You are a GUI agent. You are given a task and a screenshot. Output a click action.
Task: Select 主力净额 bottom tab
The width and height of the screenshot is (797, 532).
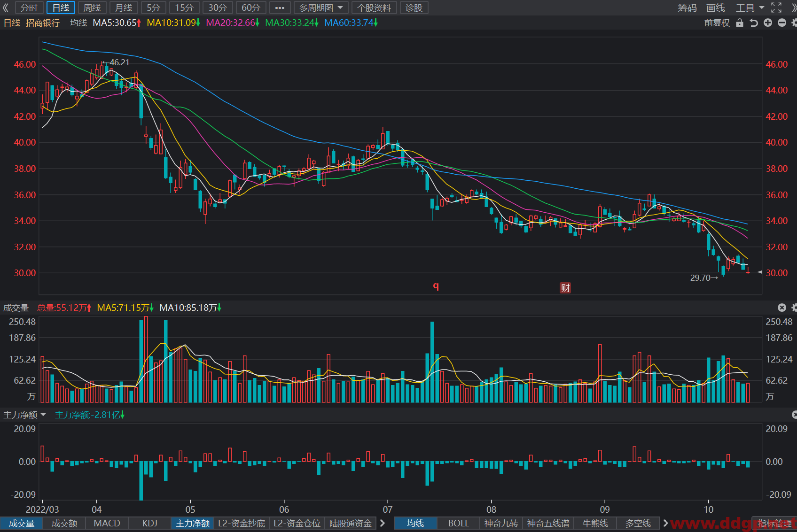pyautogui.click(x=193, y=523)
